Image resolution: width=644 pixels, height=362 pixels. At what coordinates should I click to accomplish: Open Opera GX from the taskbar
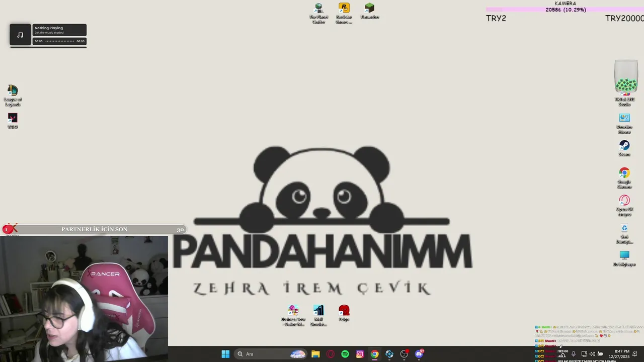click(x=330, y=354)
